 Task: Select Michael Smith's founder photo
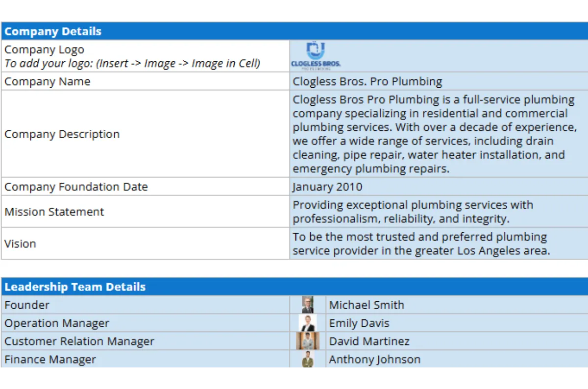[308, 305]
